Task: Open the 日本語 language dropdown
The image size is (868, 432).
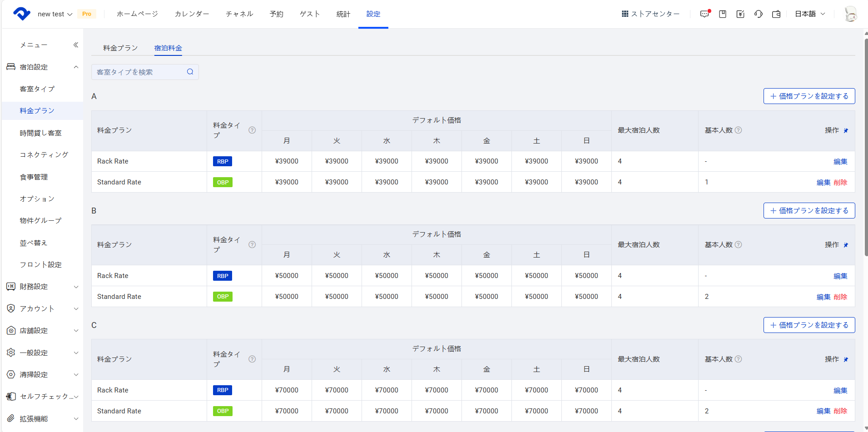Action: point(810,14)
